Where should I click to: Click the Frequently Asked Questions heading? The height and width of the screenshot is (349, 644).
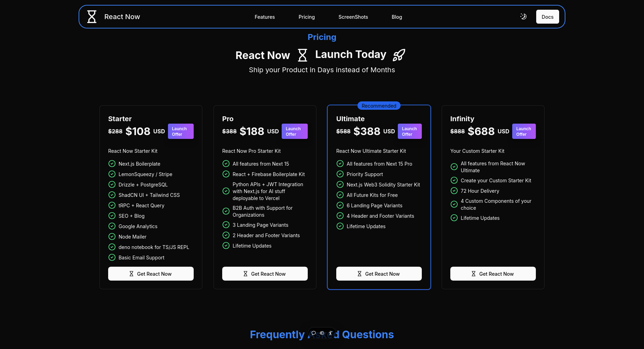[322, 334]
